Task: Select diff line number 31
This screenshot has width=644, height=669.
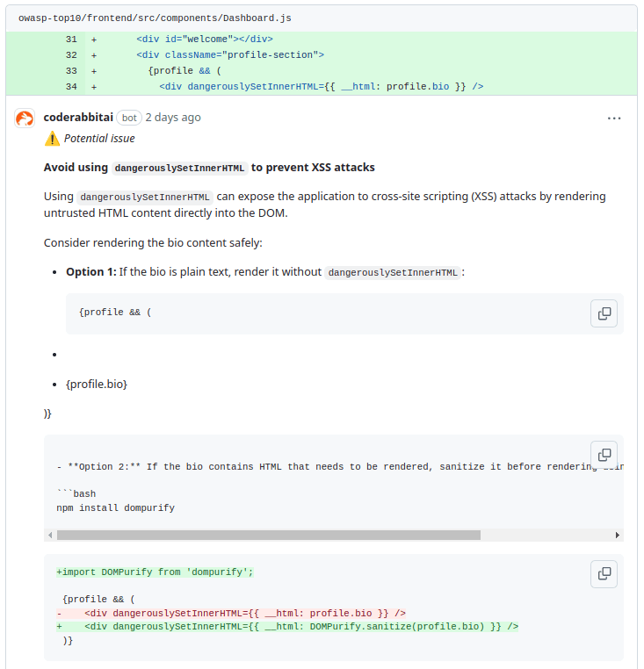Action: (71, 40)
